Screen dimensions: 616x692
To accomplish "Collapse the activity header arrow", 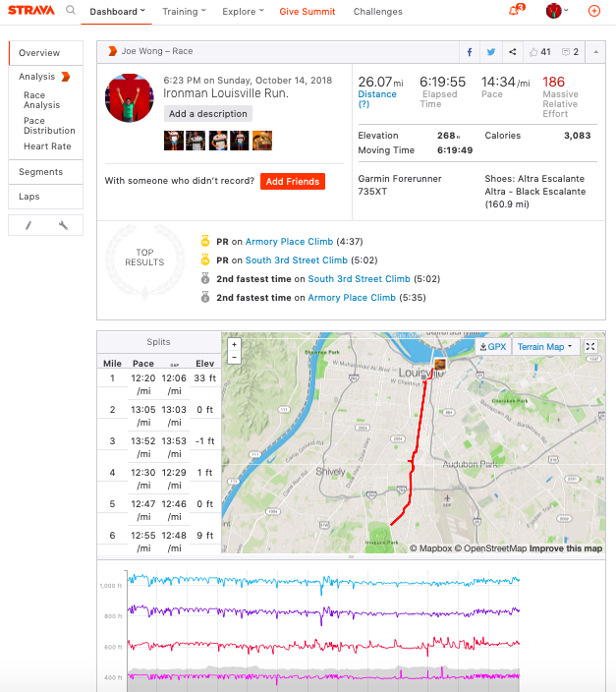I will click(594, 51).
